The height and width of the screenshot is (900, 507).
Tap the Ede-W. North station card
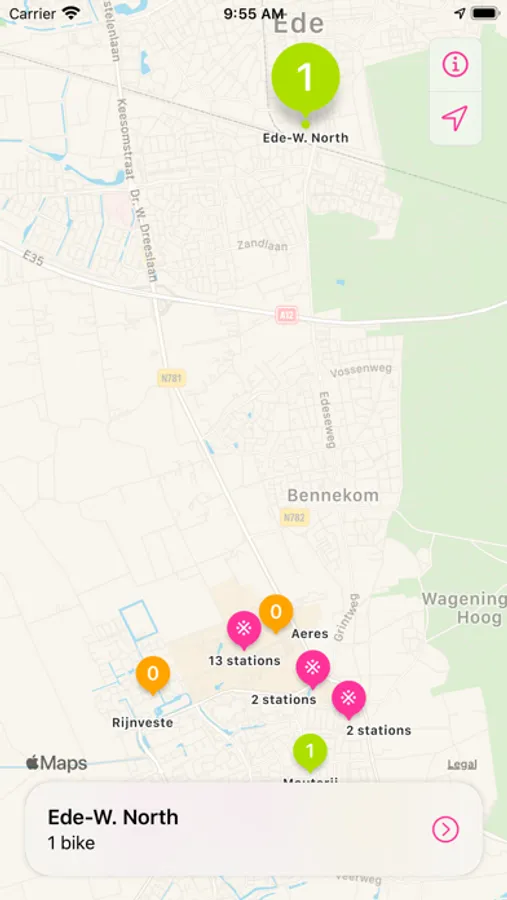[x=254, y=829]
